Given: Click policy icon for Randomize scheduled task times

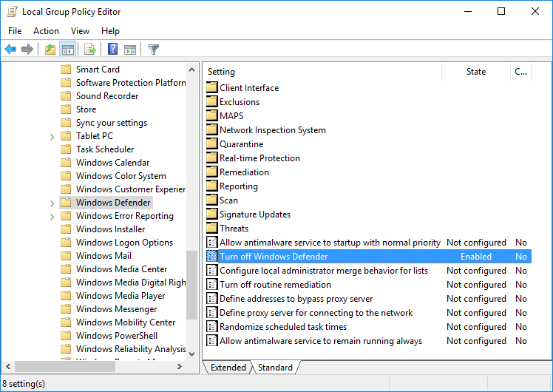Looking at the screenshot, I should pos(212,327).
